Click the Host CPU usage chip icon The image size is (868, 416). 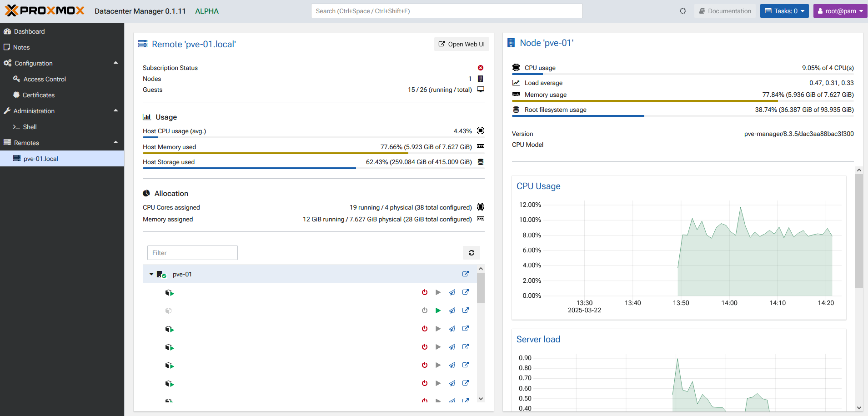click(481, 131)
